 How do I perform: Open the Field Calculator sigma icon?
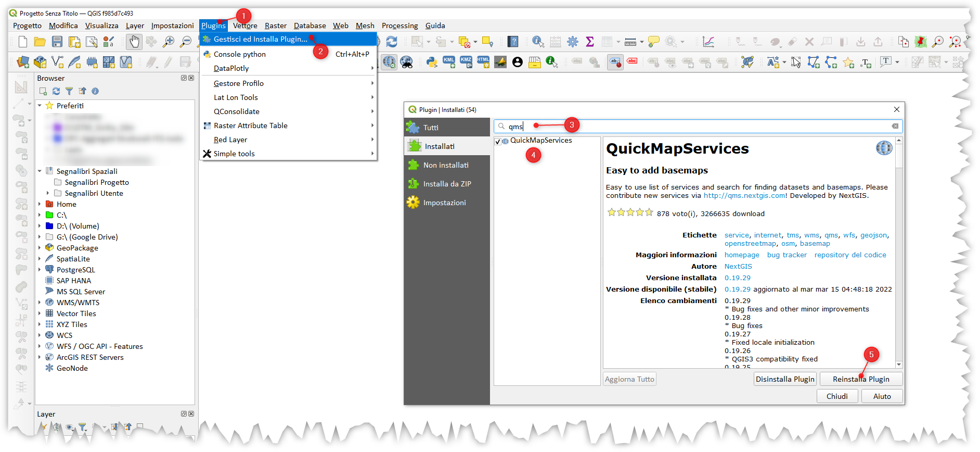point(590,42)
